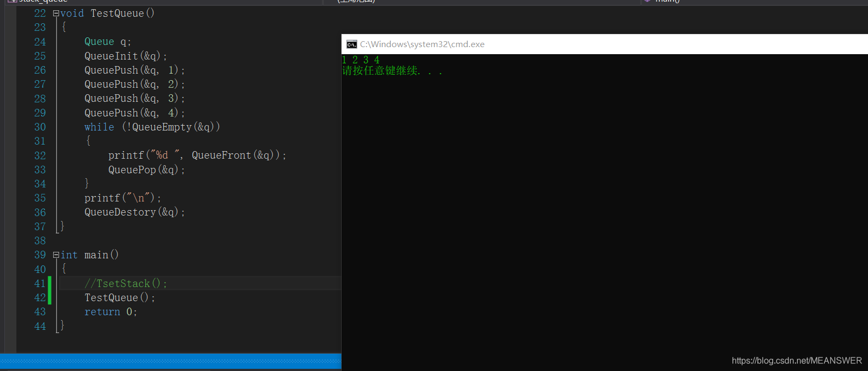Click the console output '1 2 3 4'
Image resolution: width=868 pixels, height=371 pixels.
pyautogui.click(x=361, y=60)
